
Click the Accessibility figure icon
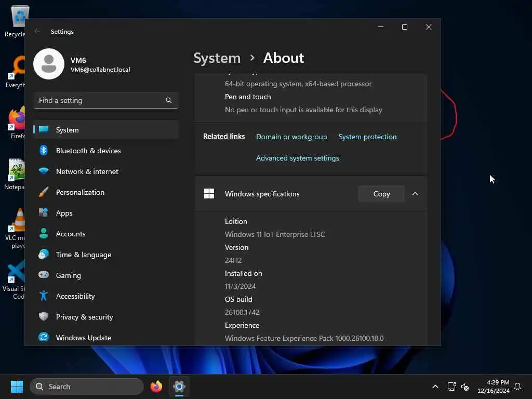pyautogui.click(x=44, y=296)
